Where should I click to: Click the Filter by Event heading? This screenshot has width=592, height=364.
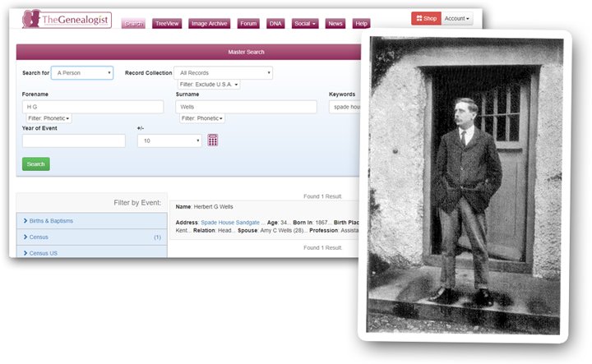137,203
